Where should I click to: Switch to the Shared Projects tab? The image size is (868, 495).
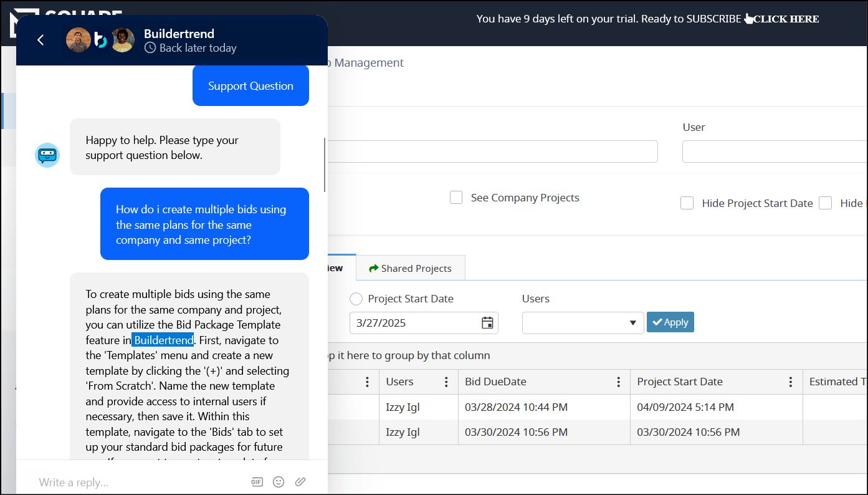pos(410,268)
